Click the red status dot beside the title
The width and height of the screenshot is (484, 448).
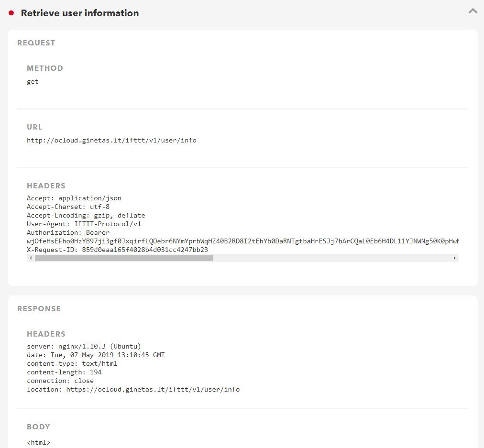click(11, 13)
